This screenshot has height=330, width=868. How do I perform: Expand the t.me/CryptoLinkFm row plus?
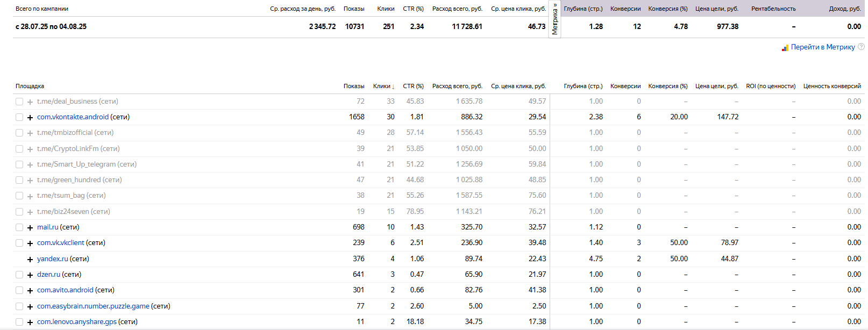click(30, 149)
